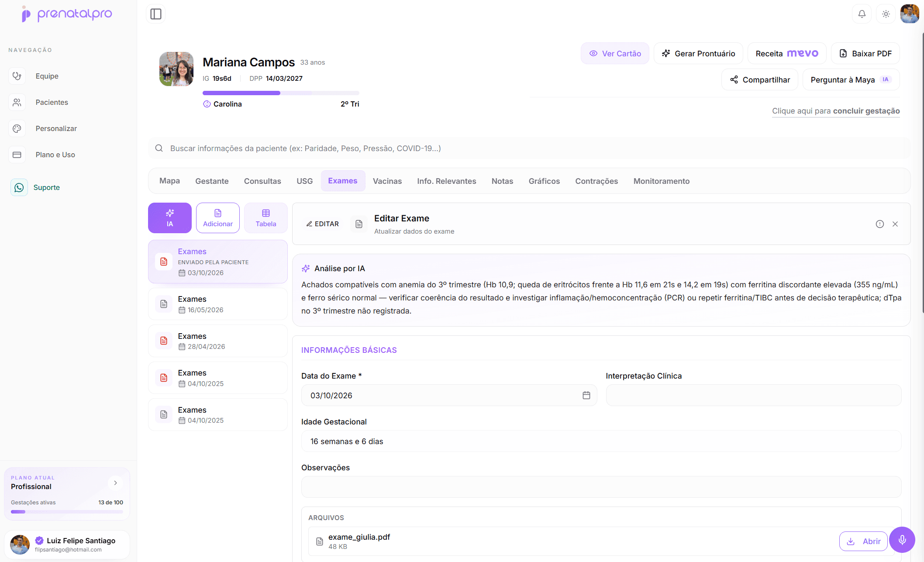Click the microphone voice button
Screen dimensions: 924x562
902,540
